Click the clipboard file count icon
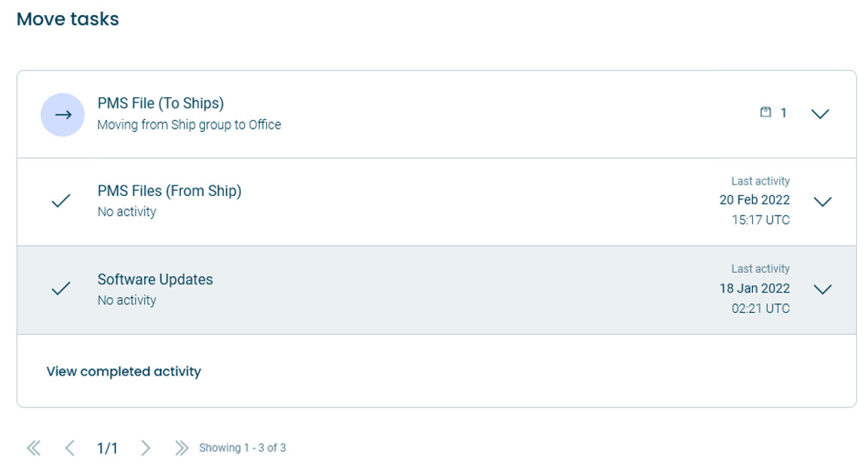Screen dimensions: 868x469 (766, 112)
